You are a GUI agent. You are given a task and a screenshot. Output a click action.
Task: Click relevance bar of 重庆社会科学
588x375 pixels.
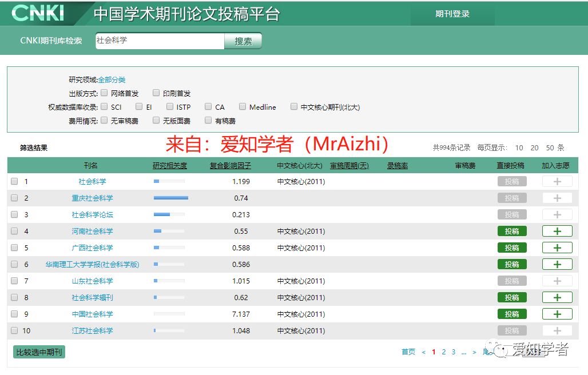click(171, 198)
